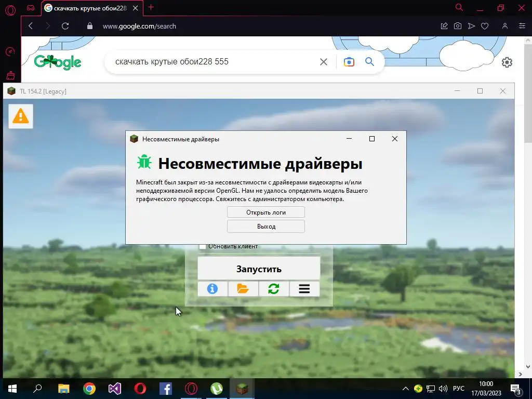This screenshot has height=399, width=532.
Task: Open network icon in tray
Action: 431,389
